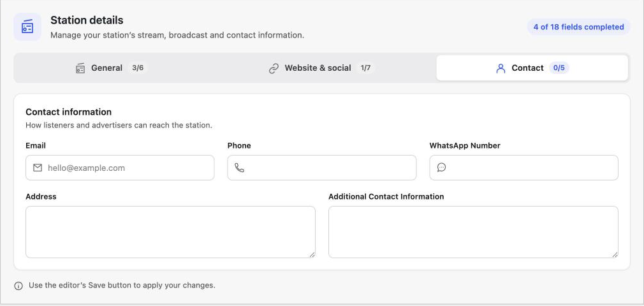Viewport: 644px width, 306px height.
Task: Click the person icon on Contact tab
Action: pyautogui.click(x=501, y=68)
